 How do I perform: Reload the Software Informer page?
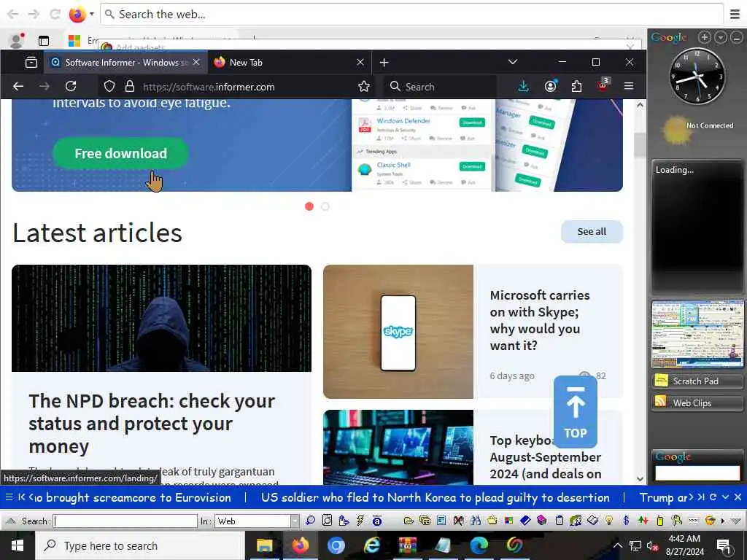pyautogui.click(x=71, y=86)
